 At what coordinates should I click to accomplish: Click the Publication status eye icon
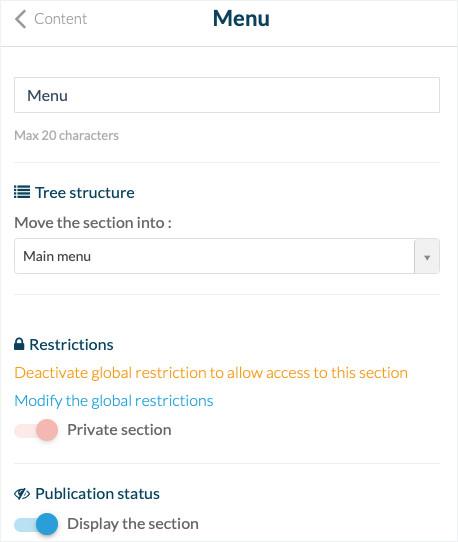(x=22, y=494)
